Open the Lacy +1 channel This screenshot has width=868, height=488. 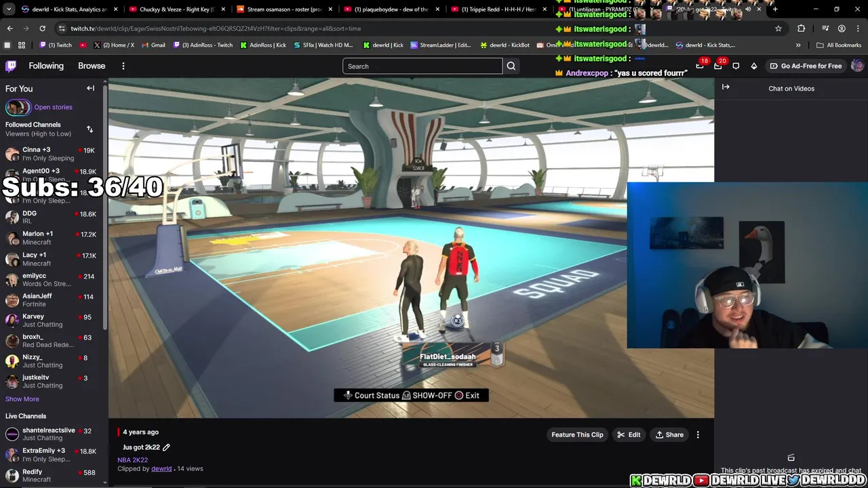point(53,259)
